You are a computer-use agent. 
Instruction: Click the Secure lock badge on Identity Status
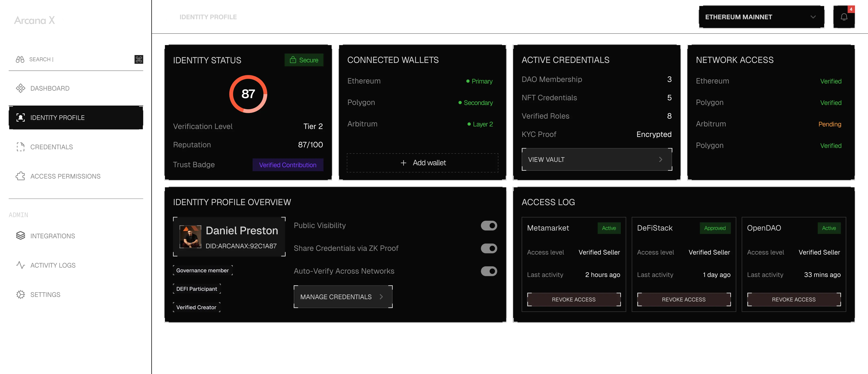tap(304, 60)
